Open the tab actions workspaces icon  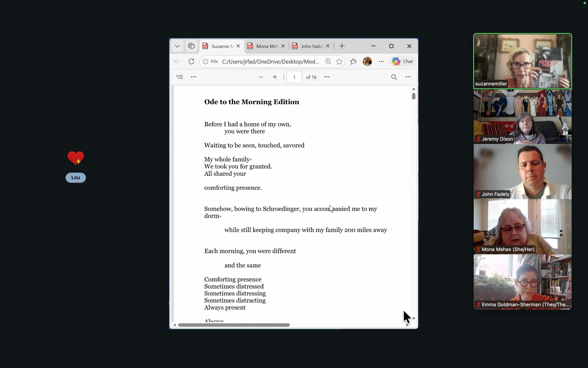pos(191,46)
